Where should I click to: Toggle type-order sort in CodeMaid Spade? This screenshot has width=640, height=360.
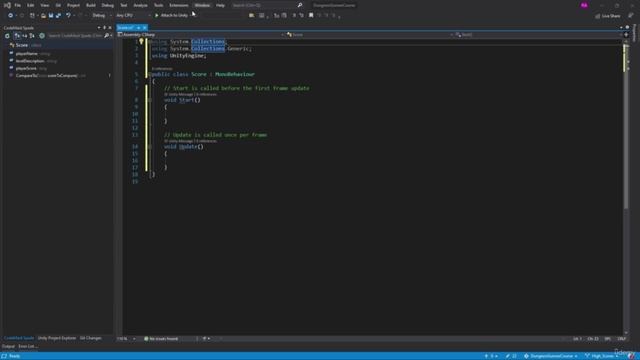tap(32, 36)
